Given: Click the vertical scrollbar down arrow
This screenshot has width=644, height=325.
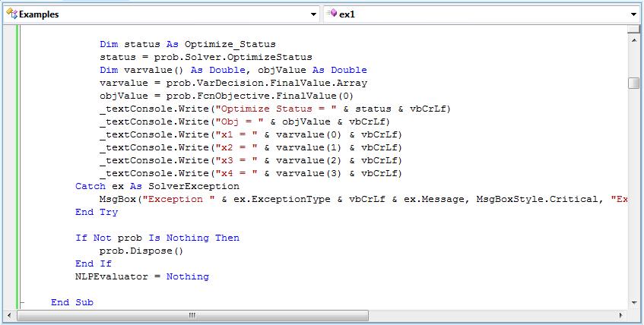Looking at the screenshot, I should 634,302.
